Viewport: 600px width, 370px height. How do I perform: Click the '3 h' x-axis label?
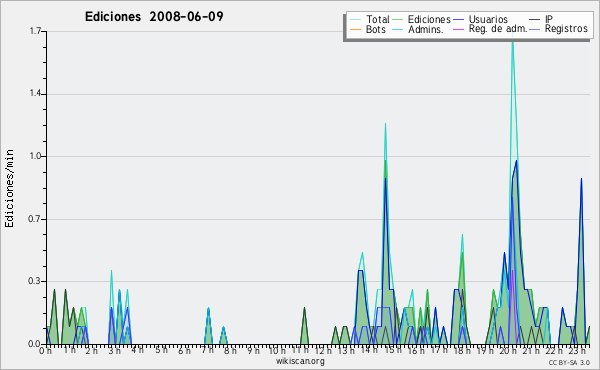pos(114,351)
